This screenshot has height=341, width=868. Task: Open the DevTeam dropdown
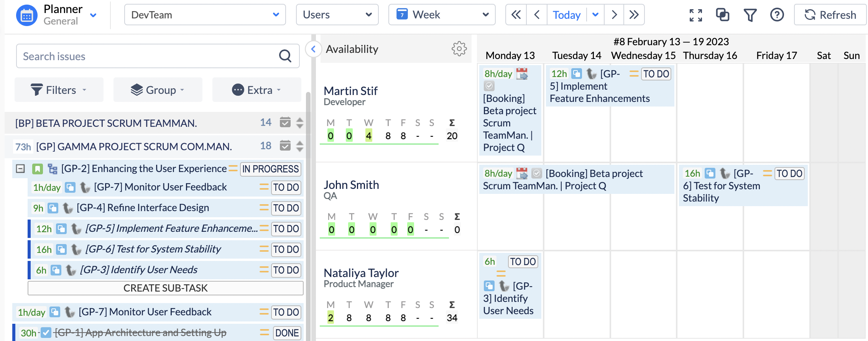tap(205, 15)
